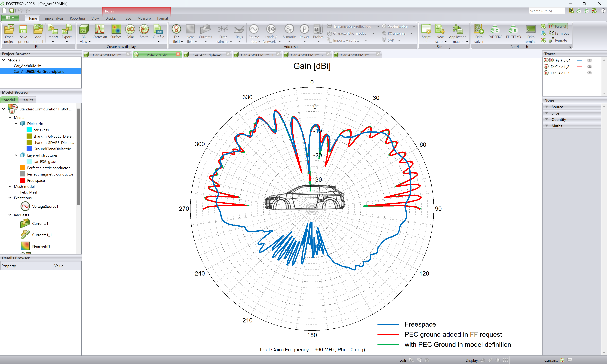The height and width of the screenshot is (364, 607).
Task: Create a new Cartesian graph
Action: click(100, 31)
